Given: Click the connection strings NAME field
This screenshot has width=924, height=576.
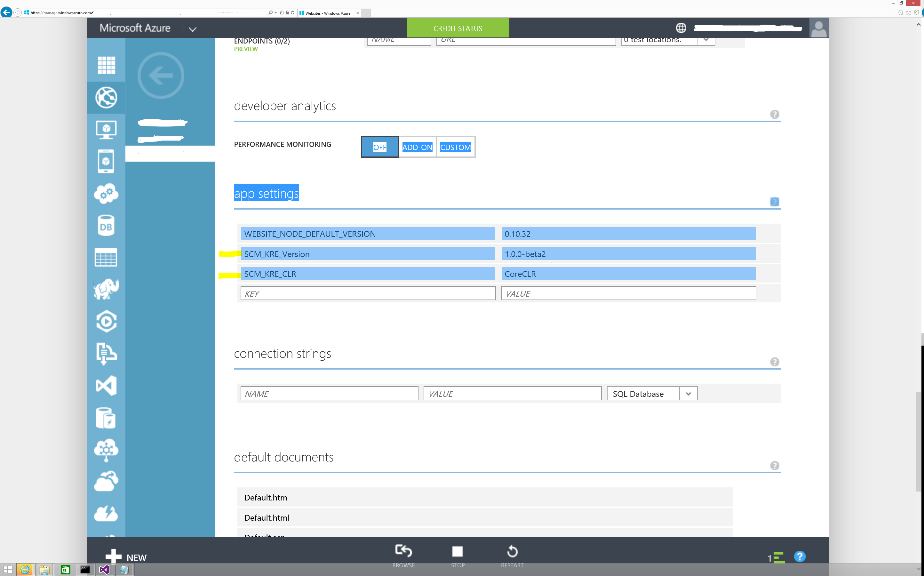Looking at the screenshot, I should pyautogui.click(x=330, y=394).
